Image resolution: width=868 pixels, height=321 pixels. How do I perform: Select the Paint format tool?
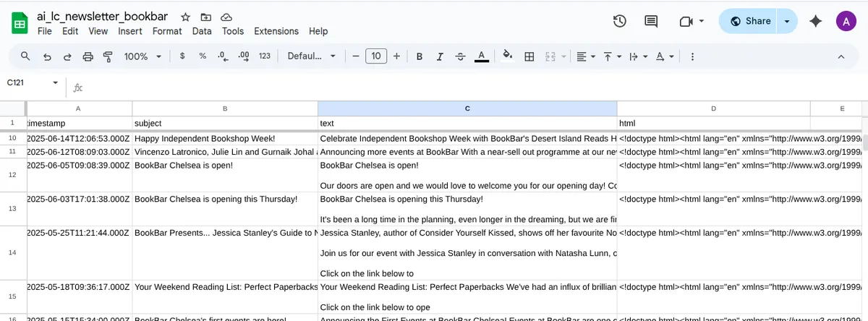click(109, 56)
